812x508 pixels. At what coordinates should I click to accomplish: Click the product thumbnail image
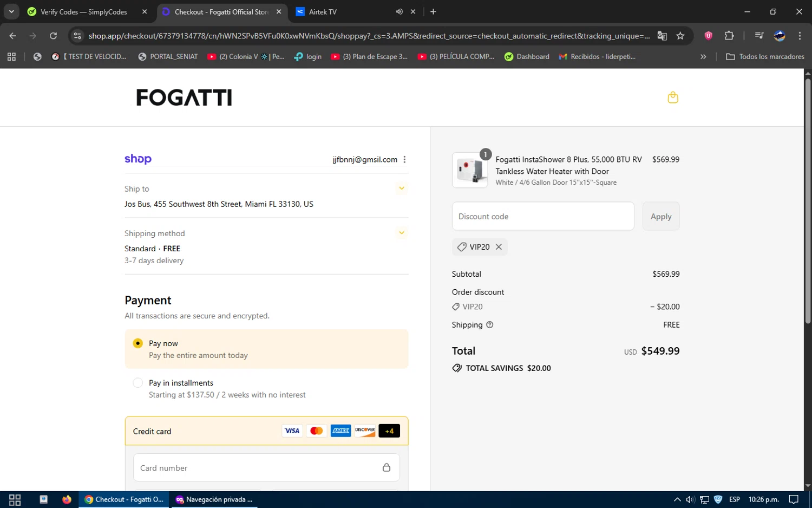(x=470, y=170)
